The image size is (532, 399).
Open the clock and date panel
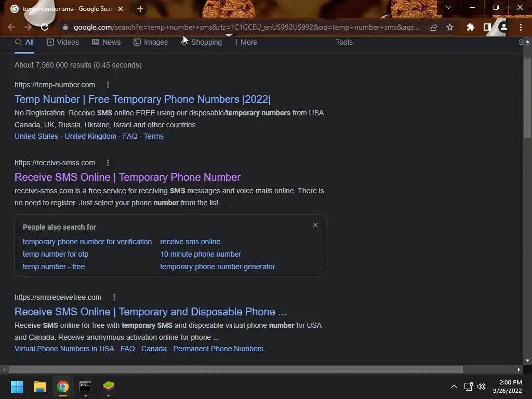point(508,387)
